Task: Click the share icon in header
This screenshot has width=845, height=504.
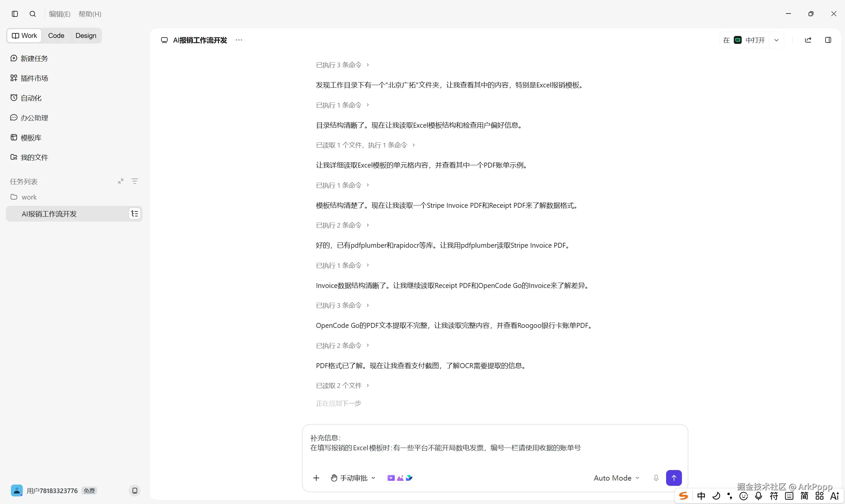Action: (808, 40)
